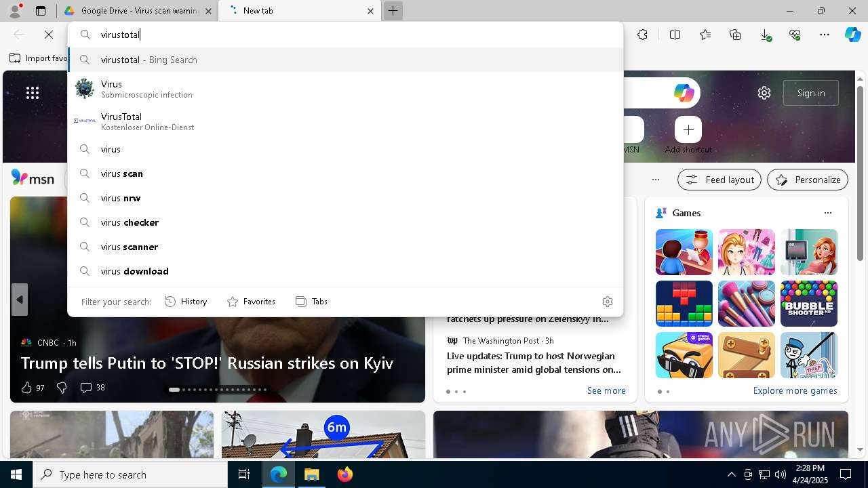Open Settings and more ellipsis menu
The image size is (868, 488).
pyautogui.click(x=825, y=35)
